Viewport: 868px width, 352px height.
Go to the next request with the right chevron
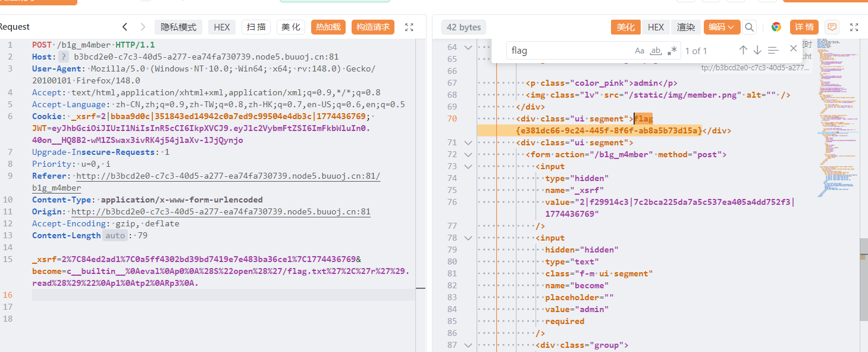143,27
